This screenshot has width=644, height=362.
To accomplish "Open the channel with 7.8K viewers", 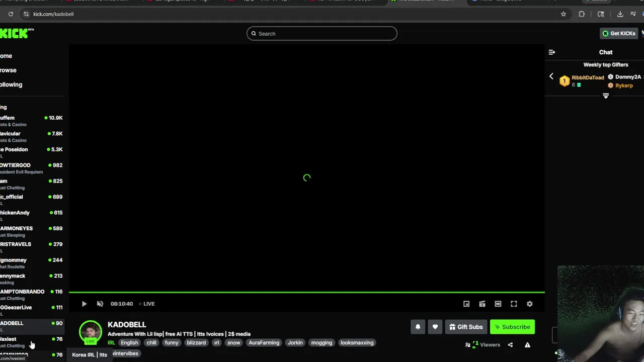I will pos(31,137).
